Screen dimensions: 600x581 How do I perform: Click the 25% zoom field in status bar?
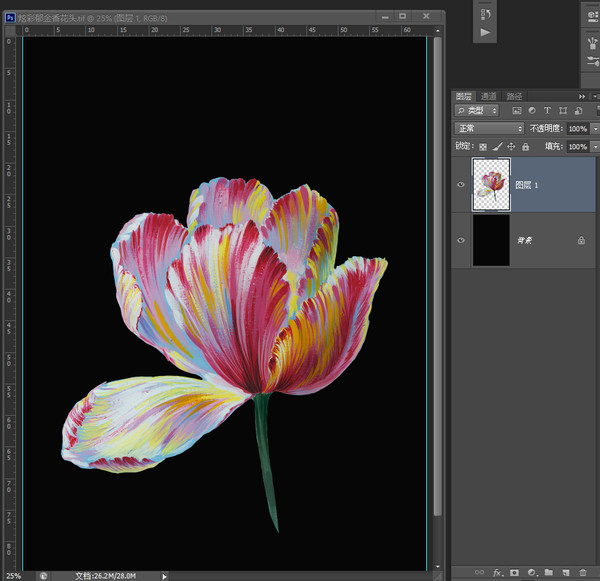[13, 576]
